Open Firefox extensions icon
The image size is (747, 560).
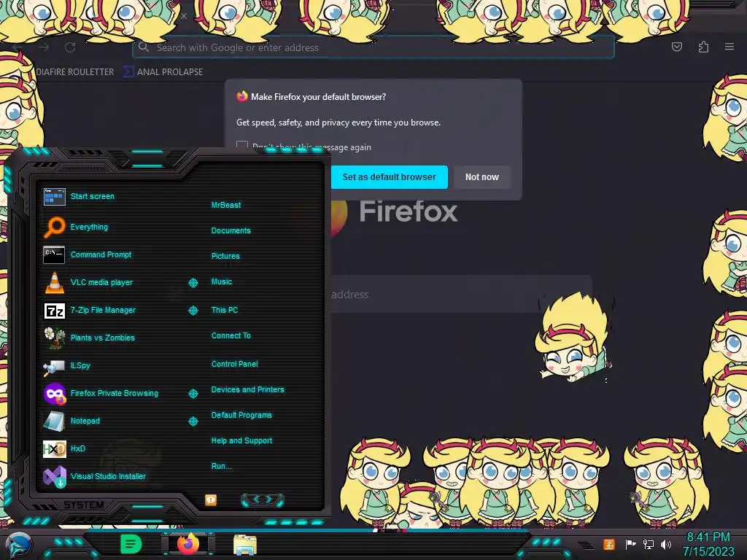pyautogui.click(x=703, y=47)
